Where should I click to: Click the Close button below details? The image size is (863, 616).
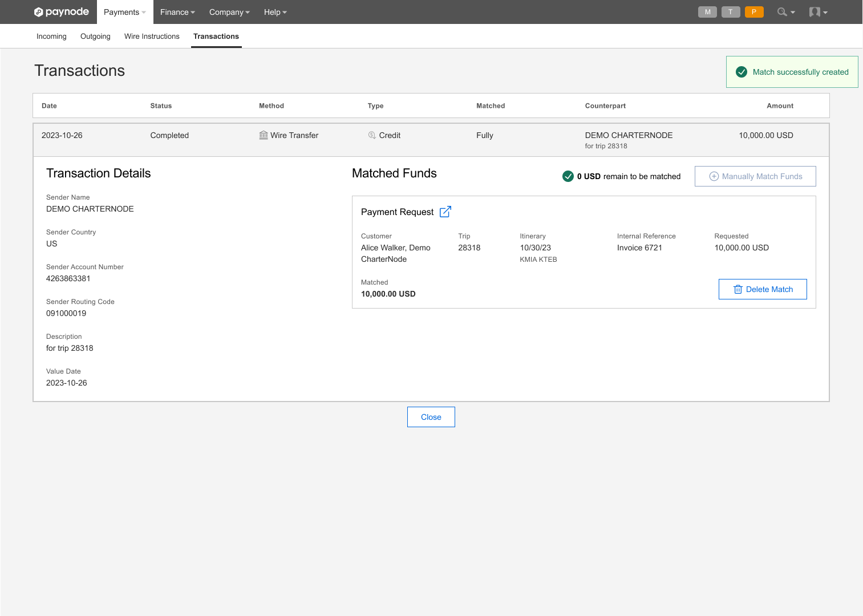(431, 417)
